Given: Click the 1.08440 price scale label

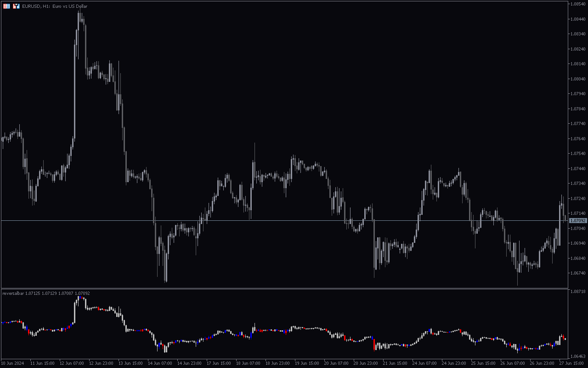Looking at the screenshot, I should (577, 19).
